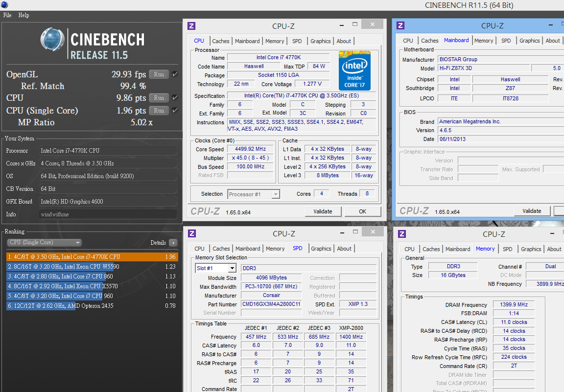The image size is (564, 392).
Task: Click the CPU-Z Z icon of top-left CPU window
Action: (192, 26)
